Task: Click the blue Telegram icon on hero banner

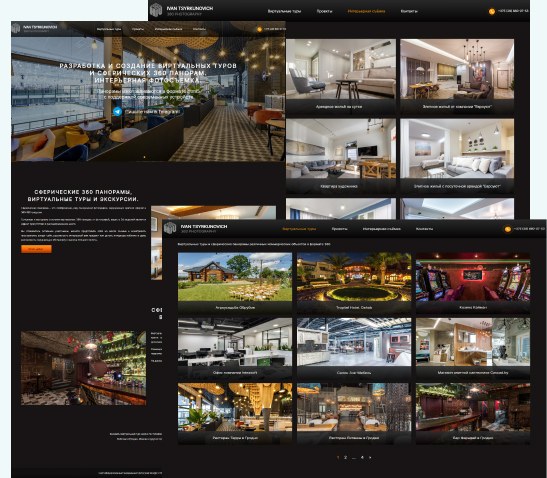Action: pyautogui.click(x=118, y=111)
